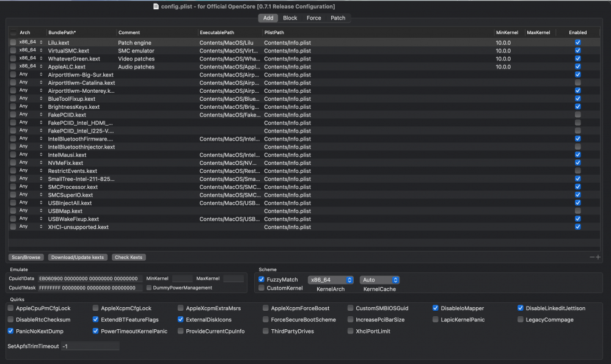Screen dimensions: 611x364
Task: Click the Scan/Browse button
Action: click(x=26, y=257)
